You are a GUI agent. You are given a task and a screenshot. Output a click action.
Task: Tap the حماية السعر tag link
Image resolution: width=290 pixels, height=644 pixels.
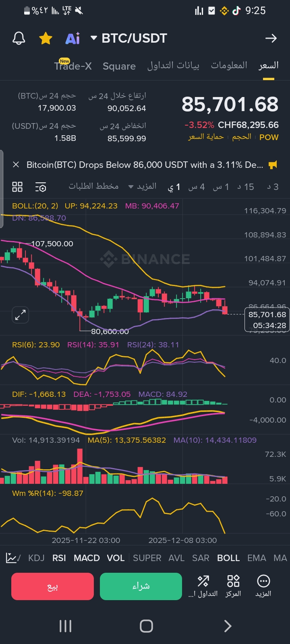tap(206, 137)
